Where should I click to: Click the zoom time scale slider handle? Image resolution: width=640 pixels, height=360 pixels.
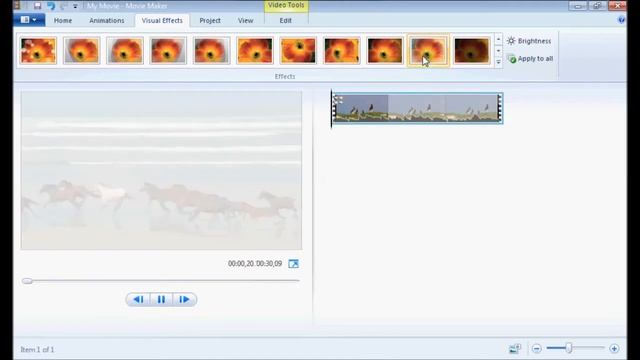click(569, 348)
